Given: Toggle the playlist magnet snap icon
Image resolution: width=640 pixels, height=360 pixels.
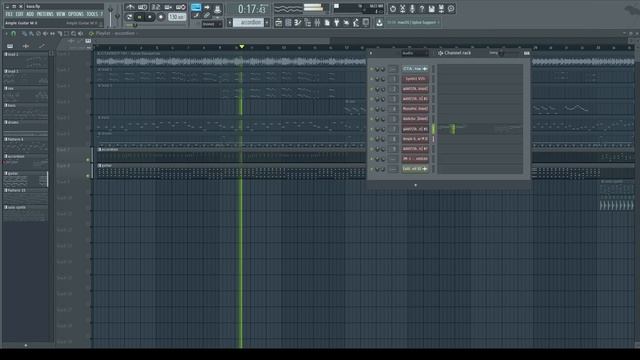Looking at the screenshot, I should click(13, 33).
